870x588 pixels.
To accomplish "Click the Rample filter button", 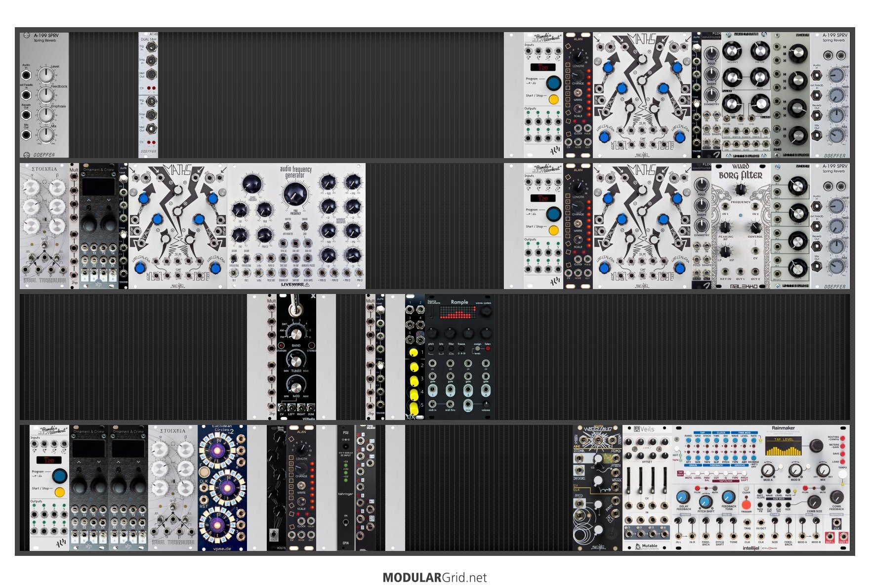I will pos(451,348).
